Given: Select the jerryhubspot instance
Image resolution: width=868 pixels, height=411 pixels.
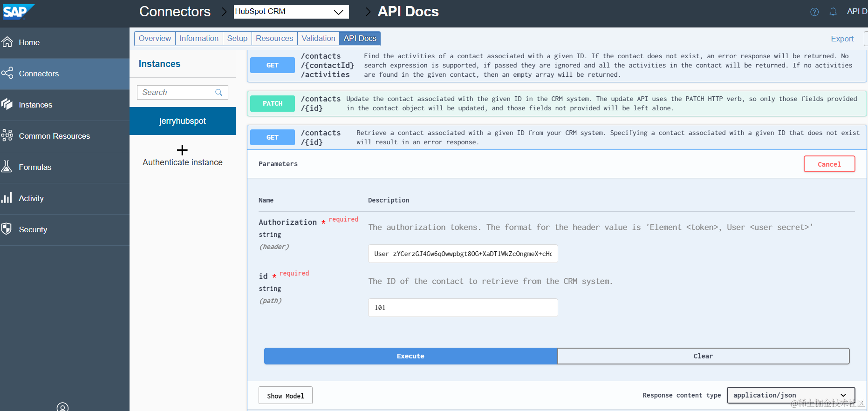Looking at the screenshot, I should [x=183, y=121].
